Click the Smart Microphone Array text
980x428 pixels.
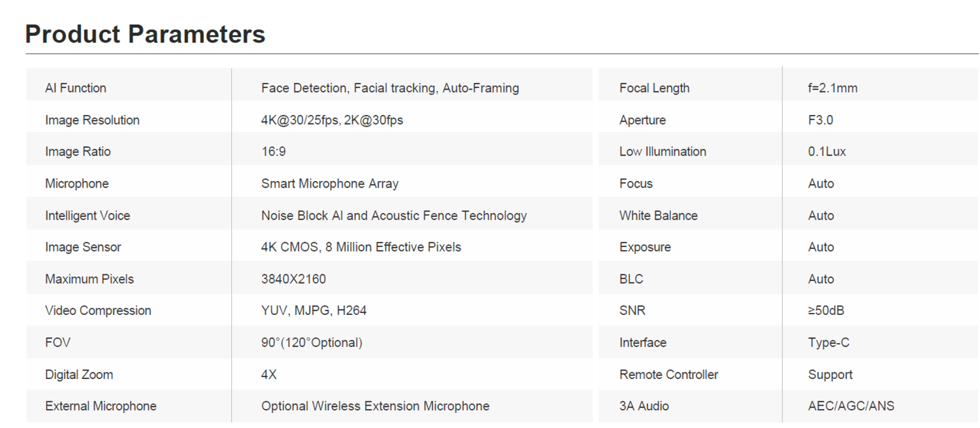point(330,184)
